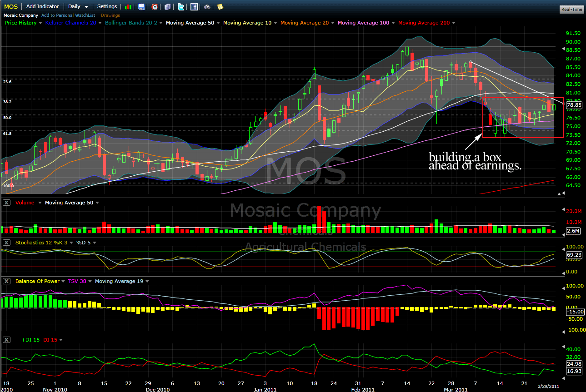Expand Bollinger Bands 20 2 options
Screen dimensions: 586x392
pyautogui.click(x=160, y=23)
